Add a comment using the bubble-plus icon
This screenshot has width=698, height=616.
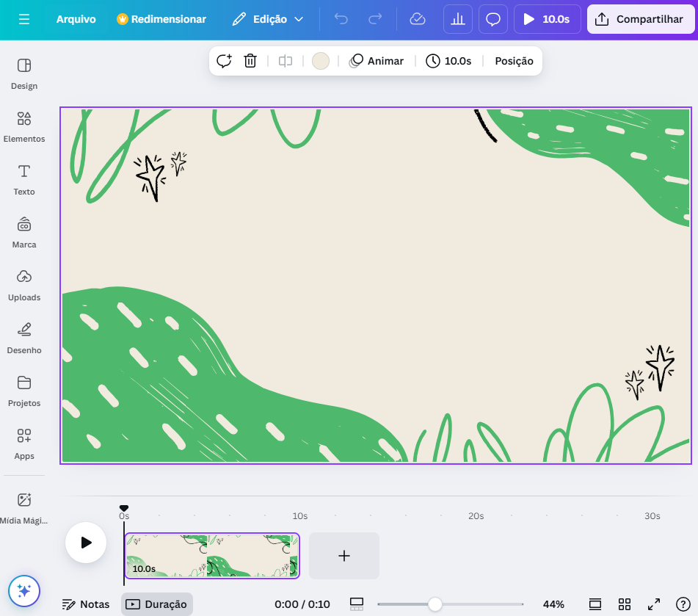224,61
